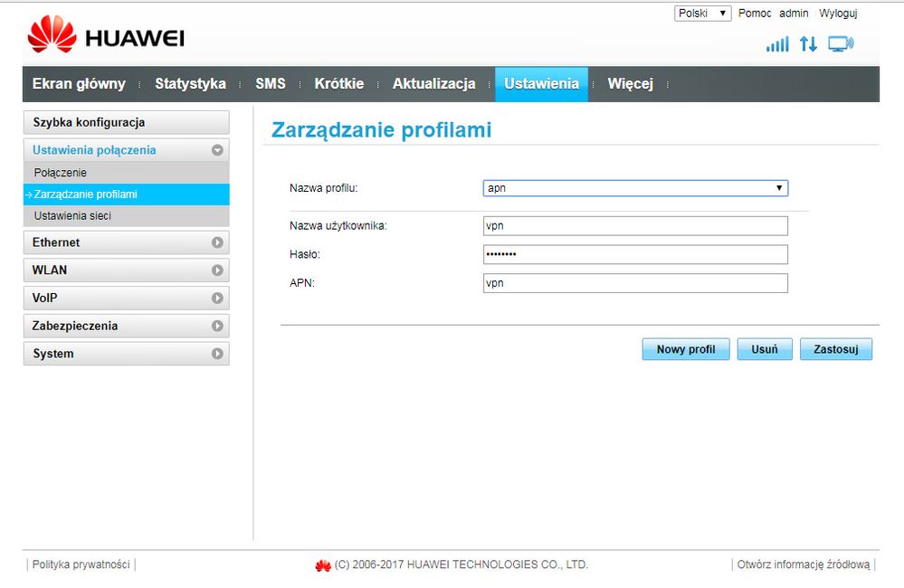Click the signal strength bars icon
The width and height of the screenshot is (904, 588).
pos(777,44)
